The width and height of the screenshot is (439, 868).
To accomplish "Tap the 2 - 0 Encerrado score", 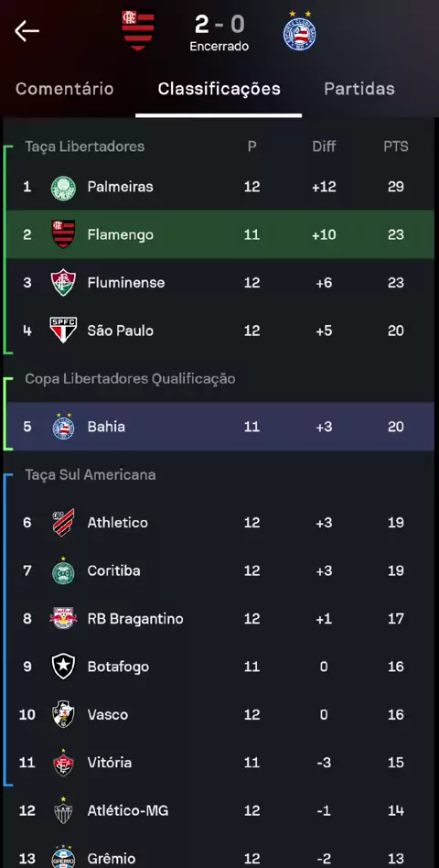I will 219,32.
